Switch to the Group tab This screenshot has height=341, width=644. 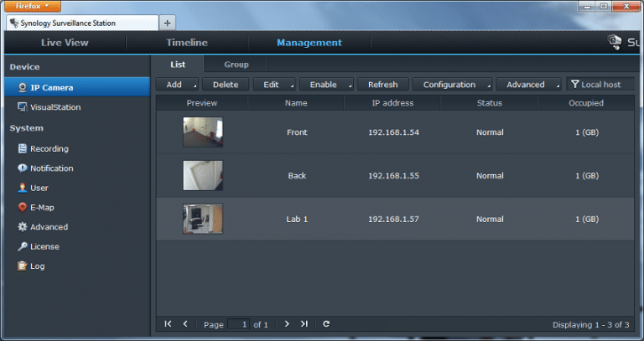pos(236,65)
